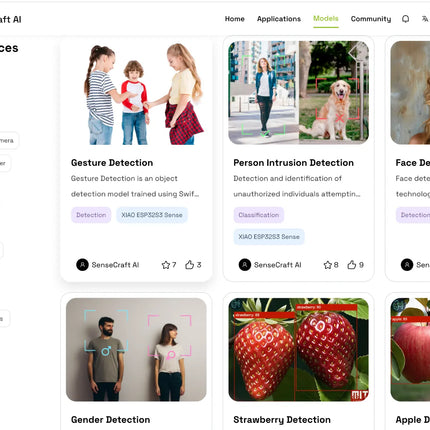Star the Person Intrusion Detection model
Screen dimensions: 430x430
(x=328, y=265)
